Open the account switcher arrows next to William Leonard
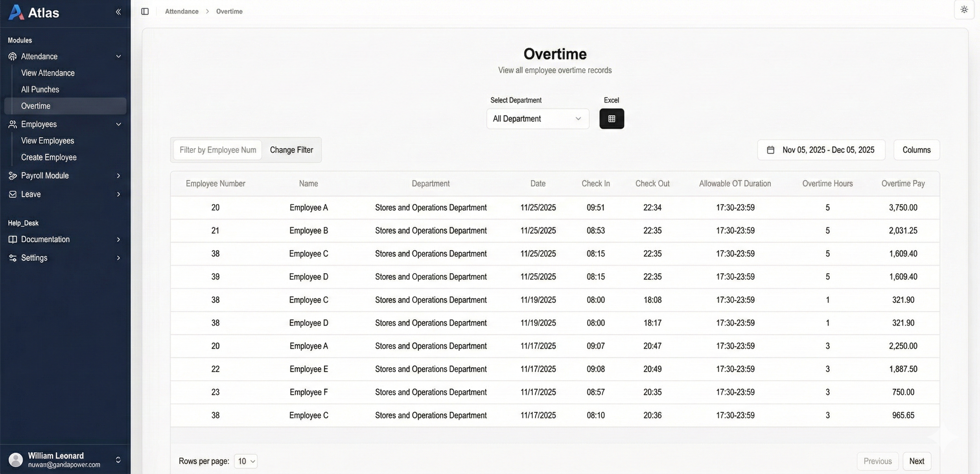Image resolution: width=980 pixels, height=474 pixels. coord(118,459)
